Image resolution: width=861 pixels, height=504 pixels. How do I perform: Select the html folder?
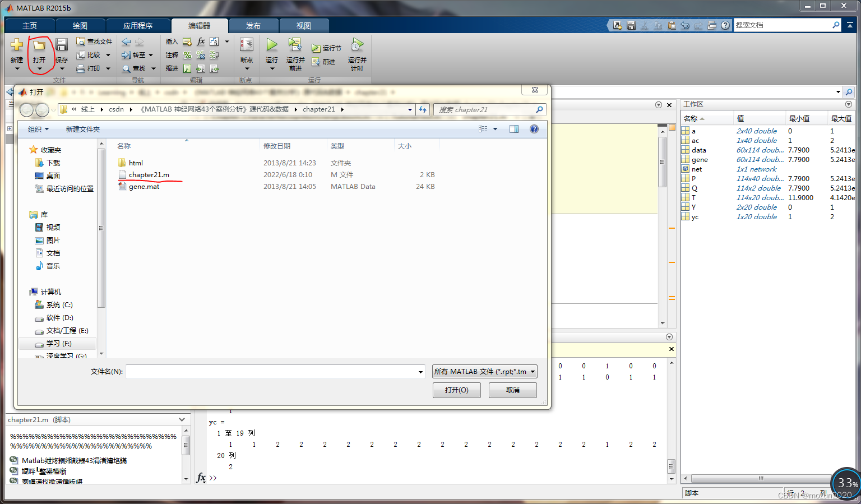pos(136,163)
